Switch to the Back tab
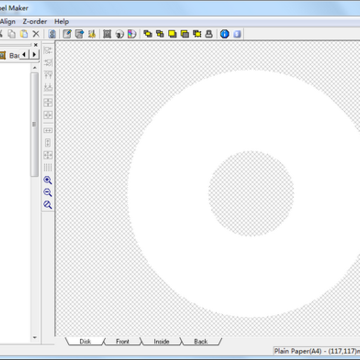360x360 pixels. tap(201, 341)
